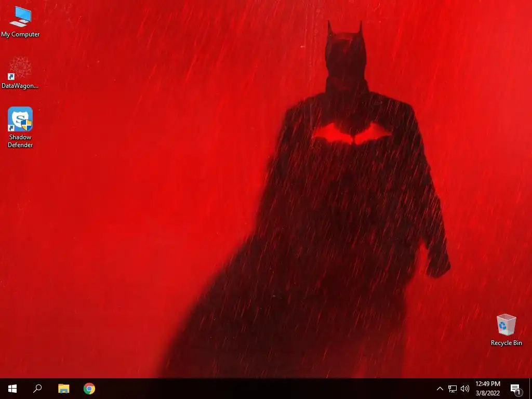532x399 pixels.
Task: Click the "Recycle Bin" icon label
Action: (x=506, y=343)
